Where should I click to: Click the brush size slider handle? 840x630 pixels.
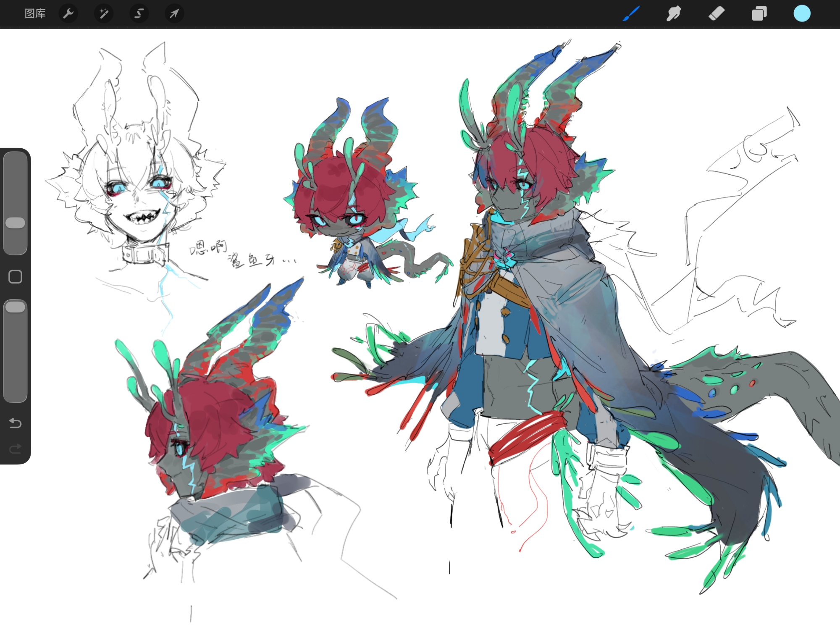[x=16, y=223]
